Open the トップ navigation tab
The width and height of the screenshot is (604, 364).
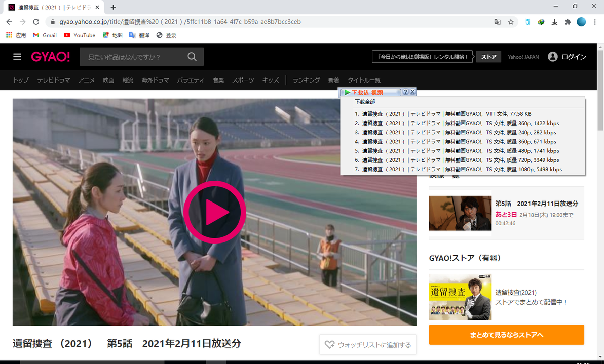21,80
